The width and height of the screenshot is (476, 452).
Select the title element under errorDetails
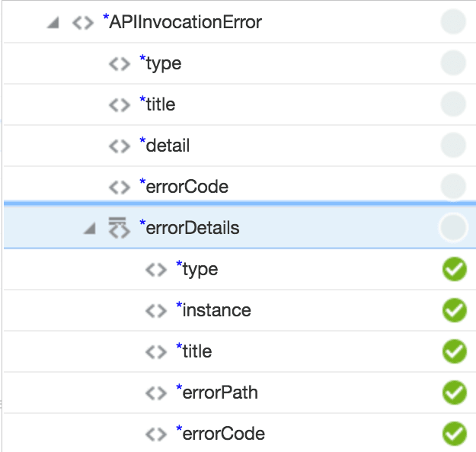[x=196, y=351]
